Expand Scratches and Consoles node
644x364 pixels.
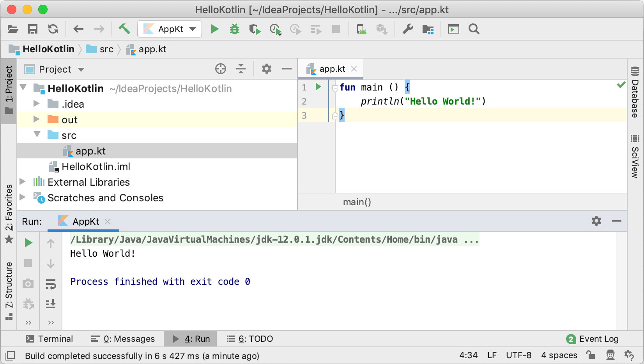[x=23, y=197]
